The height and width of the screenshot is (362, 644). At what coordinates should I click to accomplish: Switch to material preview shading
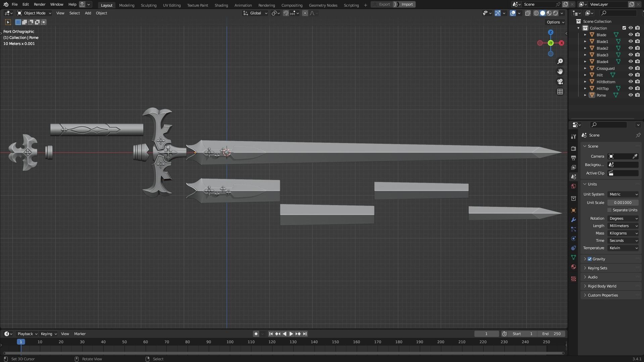[x=549, y=13]
